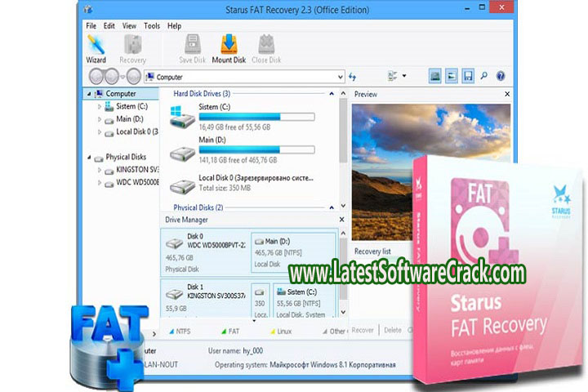Click the magnifier search icon
This screenshot has width=588, height=392.
pos(484,76)
